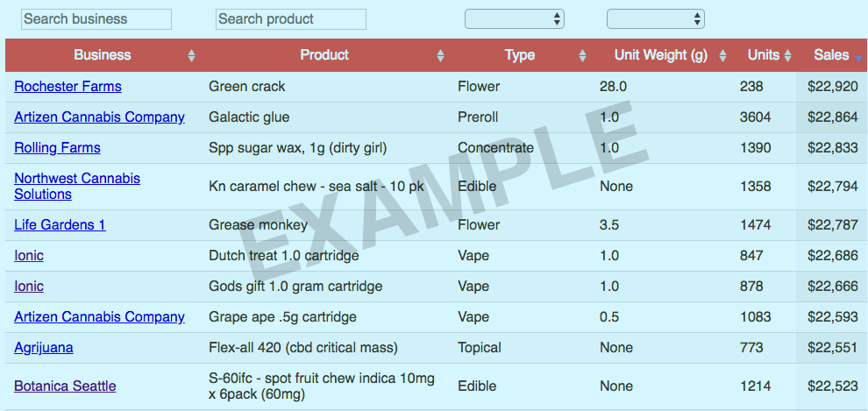Click the Topical type cell
Screen dimensions: 868x411
pos(480,348)
